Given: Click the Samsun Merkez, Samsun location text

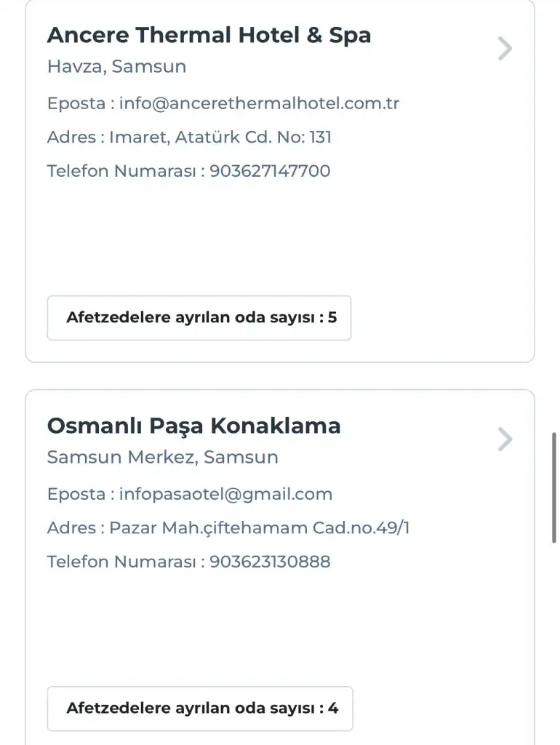Looking at the screenshot, I should tap(162, 458).
